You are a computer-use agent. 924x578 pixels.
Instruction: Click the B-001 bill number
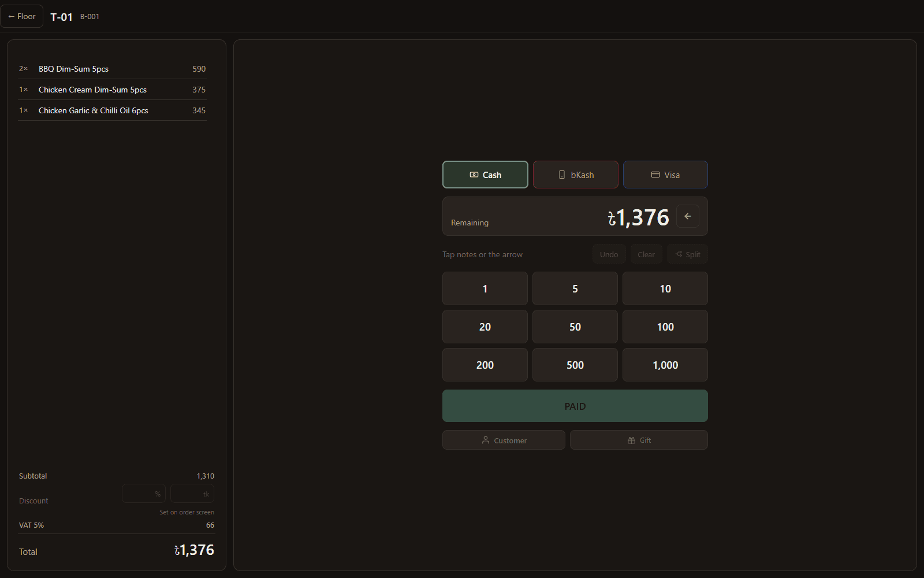90,17
